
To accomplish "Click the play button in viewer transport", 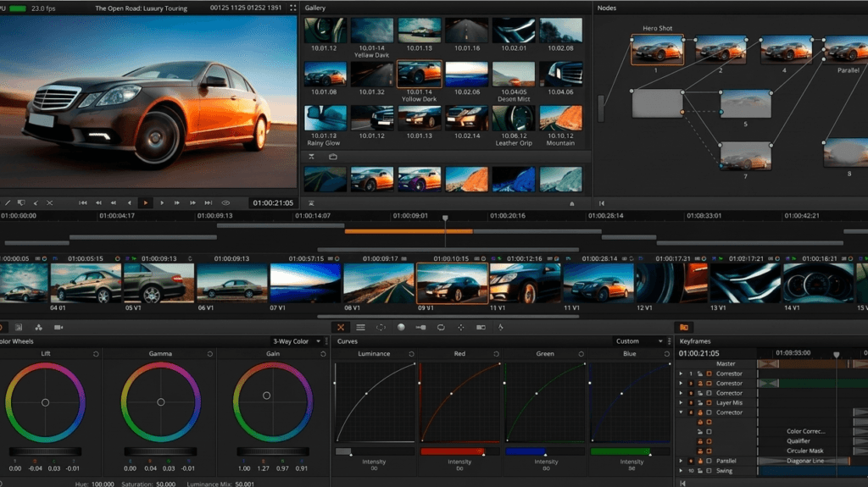I will (146, 203).
